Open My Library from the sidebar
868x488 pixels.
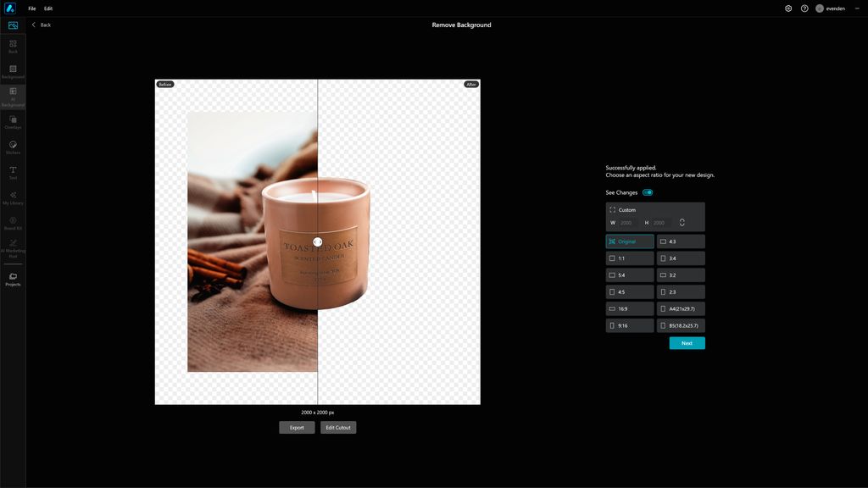(x=13, y=198)
